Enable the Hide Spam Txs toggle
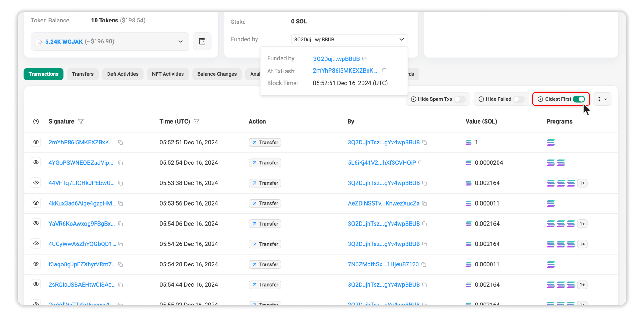Viewport: 644px width, 318px height. 459,99
